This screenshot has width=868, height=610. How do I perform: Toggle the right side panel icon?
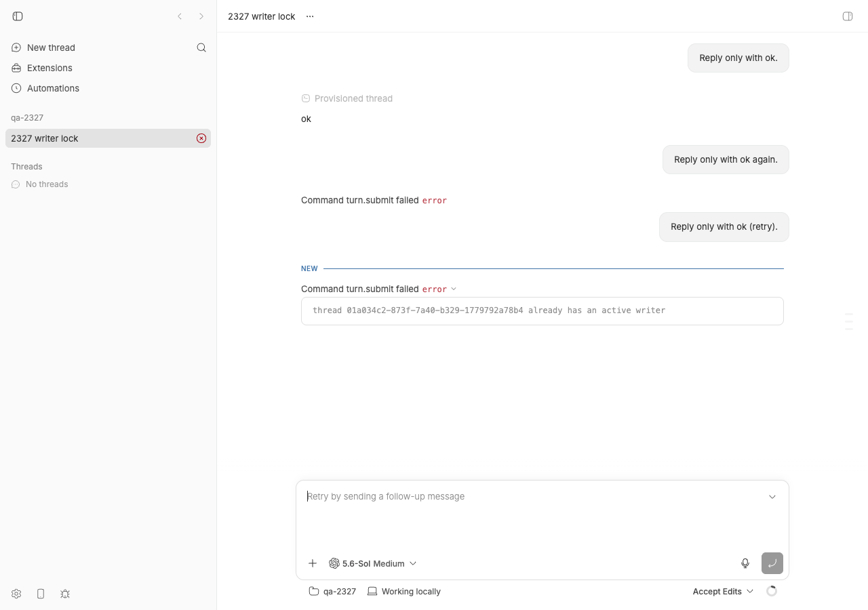point(848,16)
